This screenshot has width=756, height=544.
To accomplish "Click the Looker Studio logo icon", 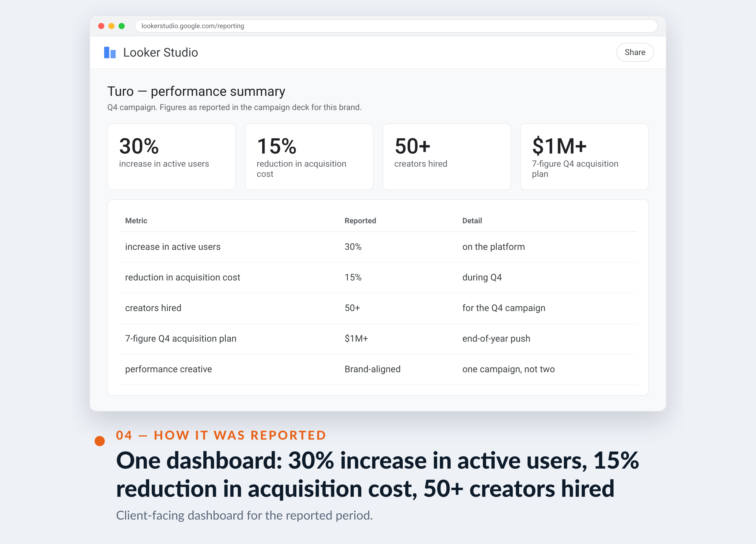I will pyautogui.click(x=110, y=52).
